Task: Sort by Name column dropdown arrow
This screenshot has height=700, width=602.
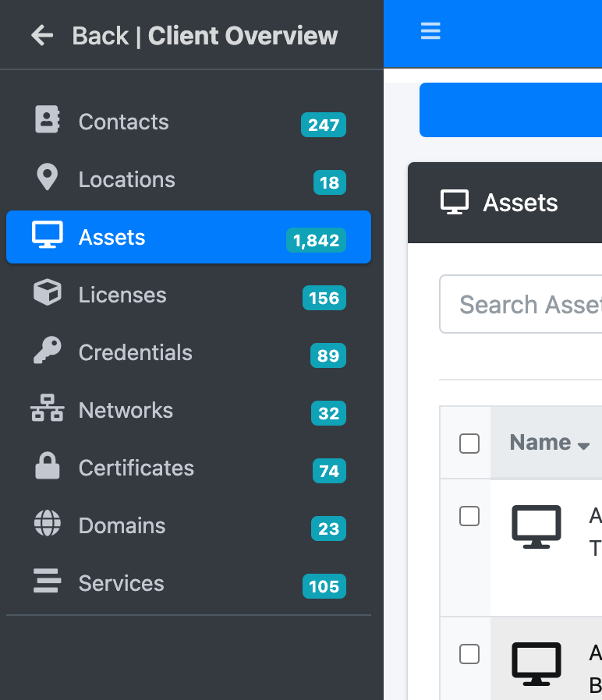Action: [x=583, y=445]
